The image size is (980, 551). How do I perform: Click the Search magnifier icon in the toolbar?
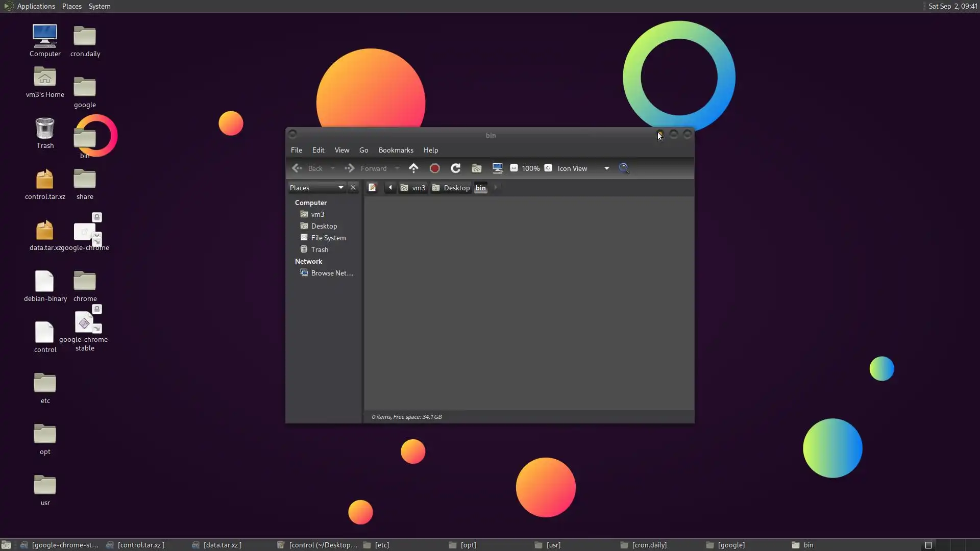624,168
